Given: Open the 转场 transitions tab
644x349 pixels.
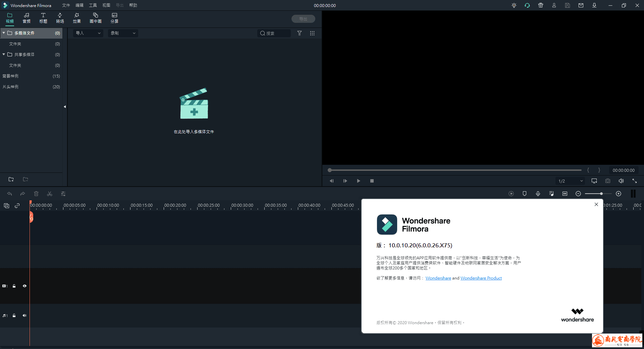Looking at the screenshot, I should (x=60, y=18).
